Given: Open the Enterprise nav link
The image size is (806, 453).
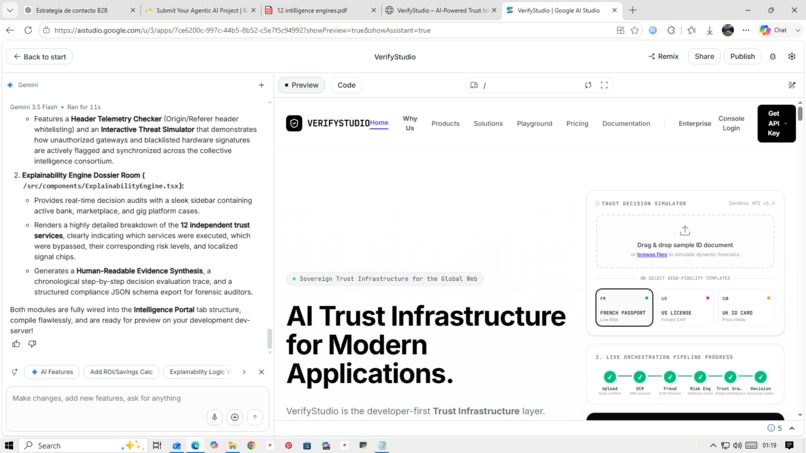Looking at the screenshot, I should tap(694, 123).
